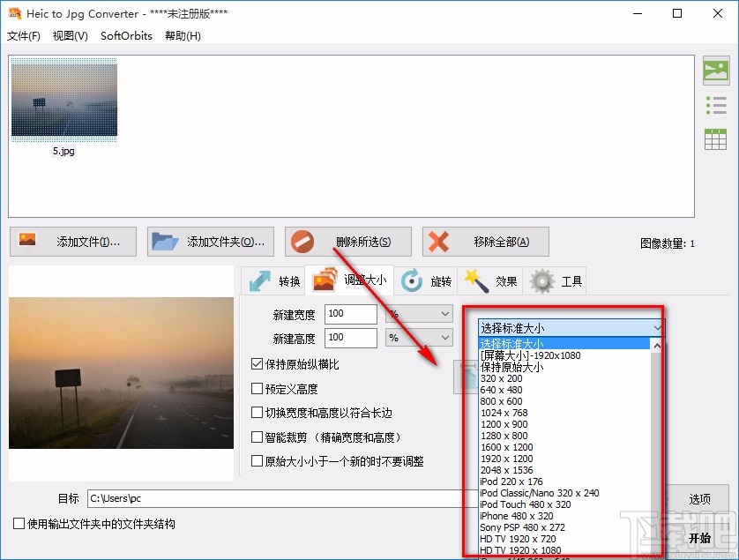Click the SoftOrbits menu item

click(124, 36)
